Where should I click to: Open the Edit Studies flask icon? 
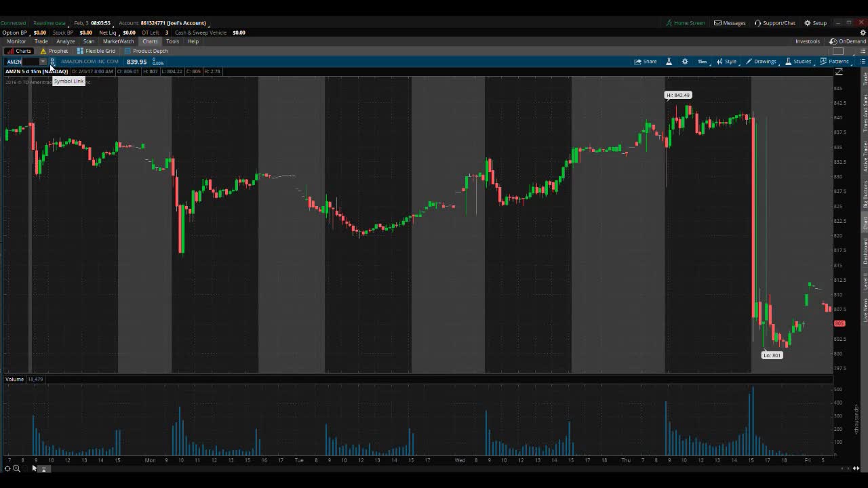(669, 62)
